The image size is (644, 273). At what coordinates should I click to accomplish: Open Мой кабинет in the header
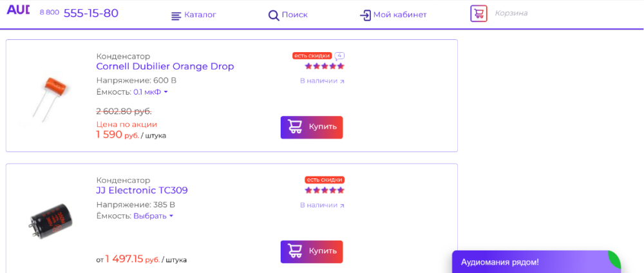coord(400,15)
